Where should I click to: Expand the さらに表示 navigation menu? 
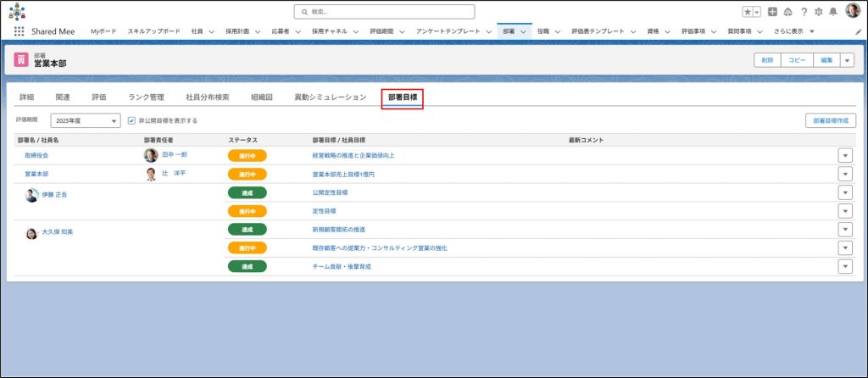[x=793, y=31]
